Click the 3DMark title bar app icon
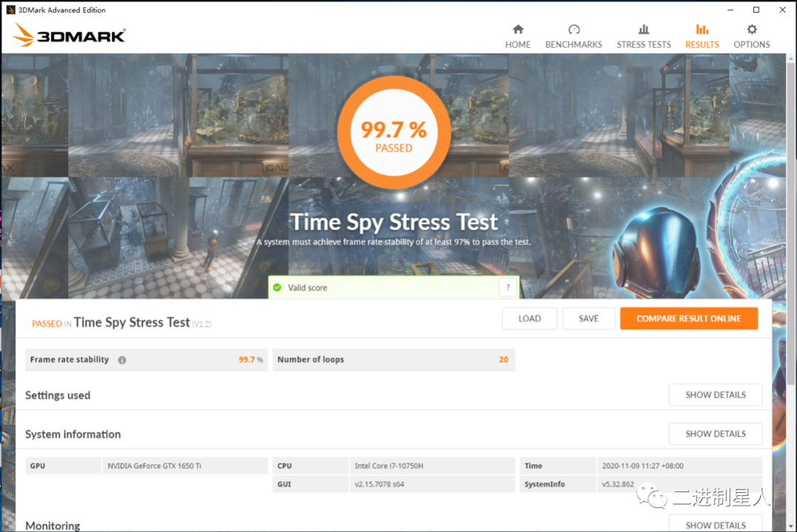This screenshot has height=532, width=797. (10, 10)
